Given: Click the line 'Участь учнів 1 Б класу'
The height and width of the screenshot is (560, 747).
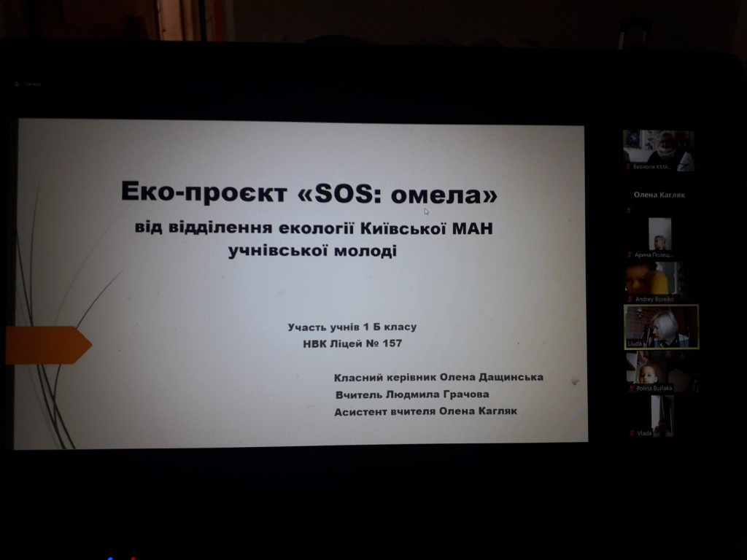Looking at the screenshot, I should (x=352, y=327).
